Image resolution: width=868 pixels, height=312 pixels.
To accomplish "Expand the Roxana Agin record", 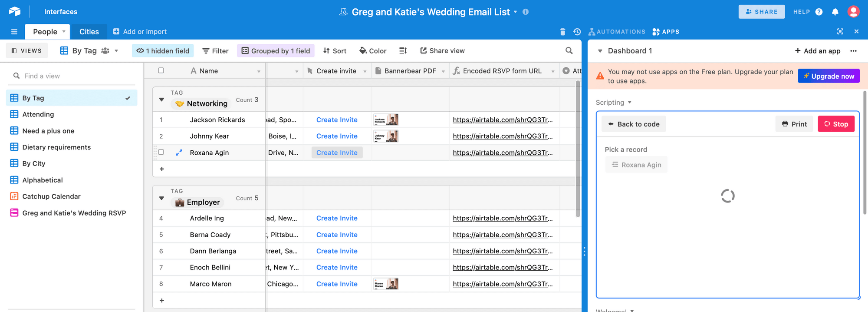I will (179, 153).
